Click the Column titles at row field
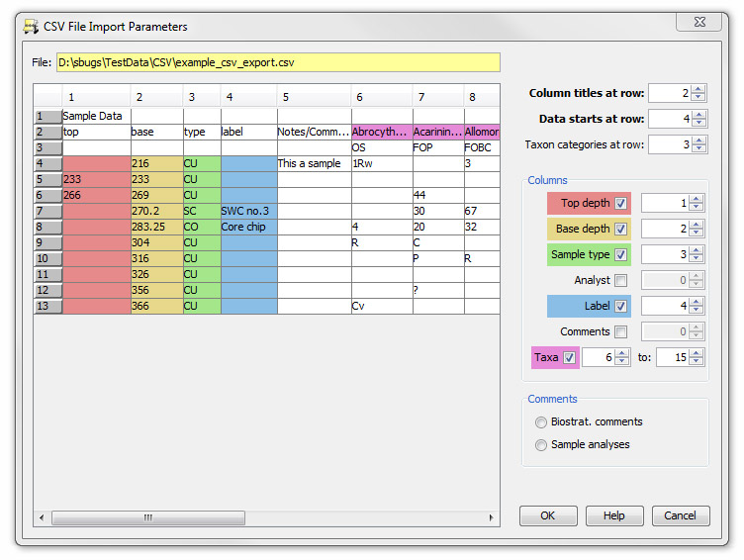 [670, 93]
